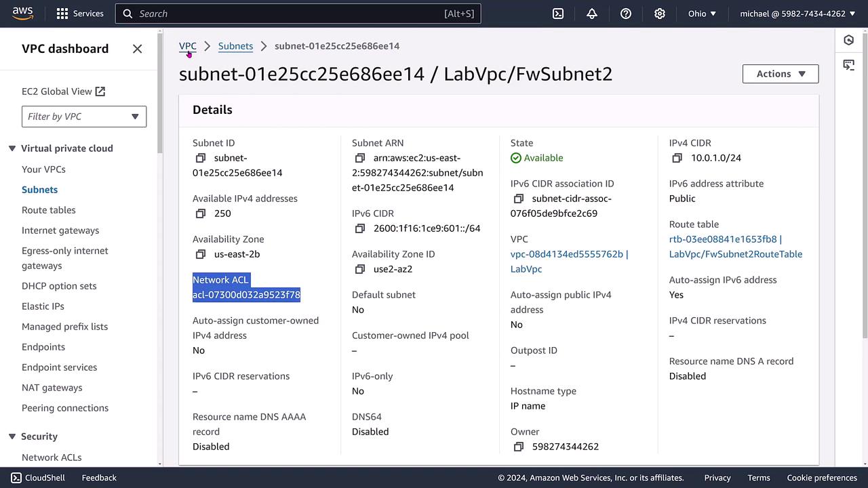Open the Actions dropdown
The image size is (868, 488).
[780, 74]
